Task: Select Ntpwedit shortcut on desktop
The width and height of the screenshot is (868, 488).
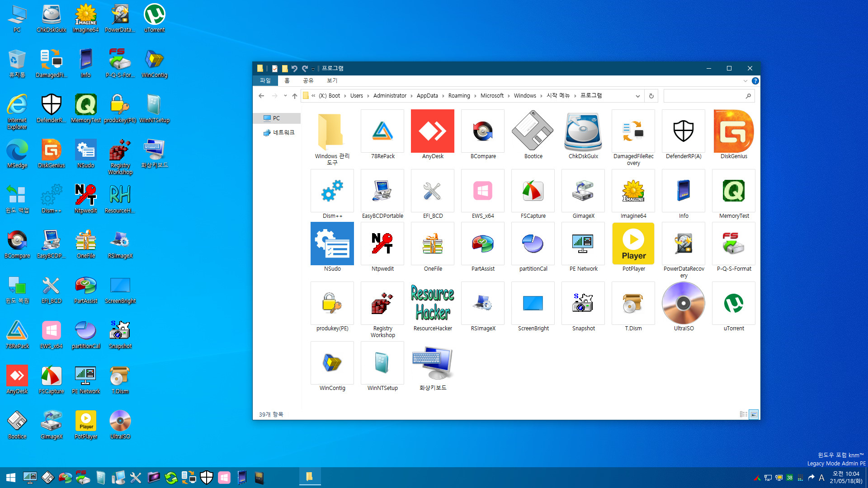Action: (85, 199)
